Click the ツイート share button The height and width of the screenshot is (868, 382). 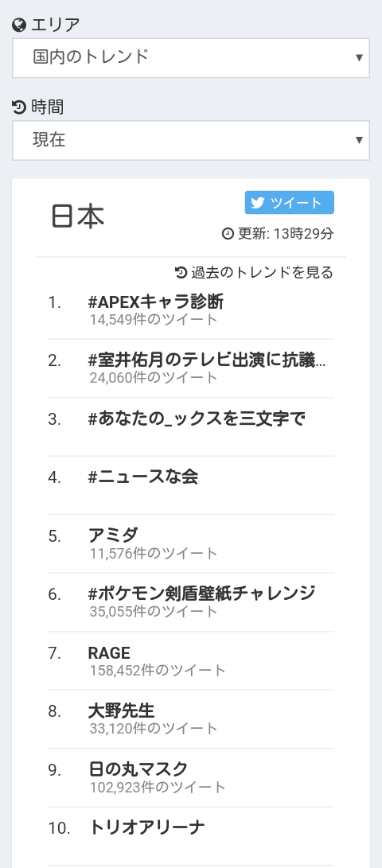point(290,203)
